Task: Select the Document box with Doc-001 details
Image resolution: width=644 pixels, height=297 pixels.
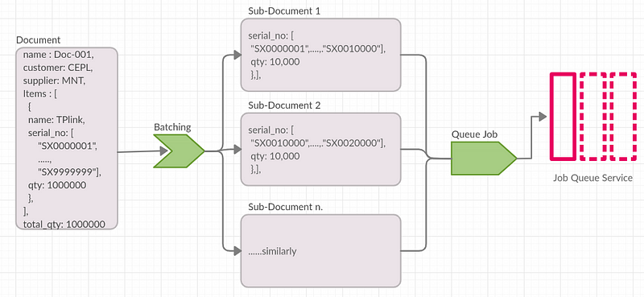Action: (x=67, y=138)
